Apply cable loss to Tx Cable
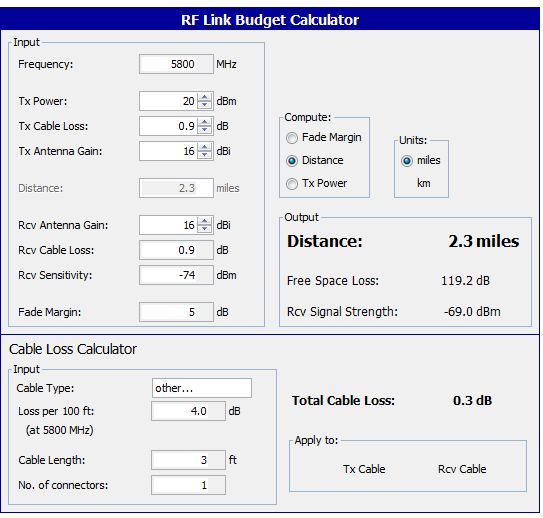 tap(364, 469)
